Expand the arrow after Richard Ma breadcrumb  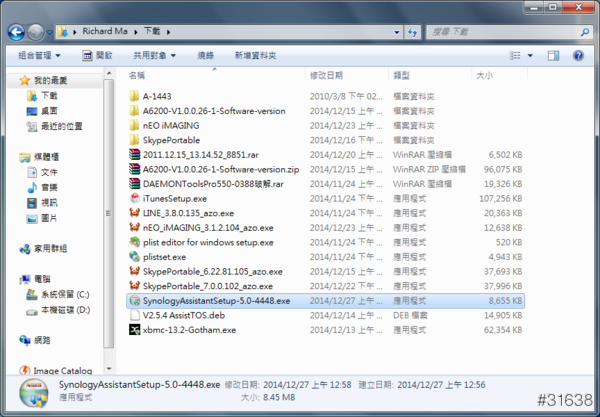pyautogui.click(x=135, y=32)
